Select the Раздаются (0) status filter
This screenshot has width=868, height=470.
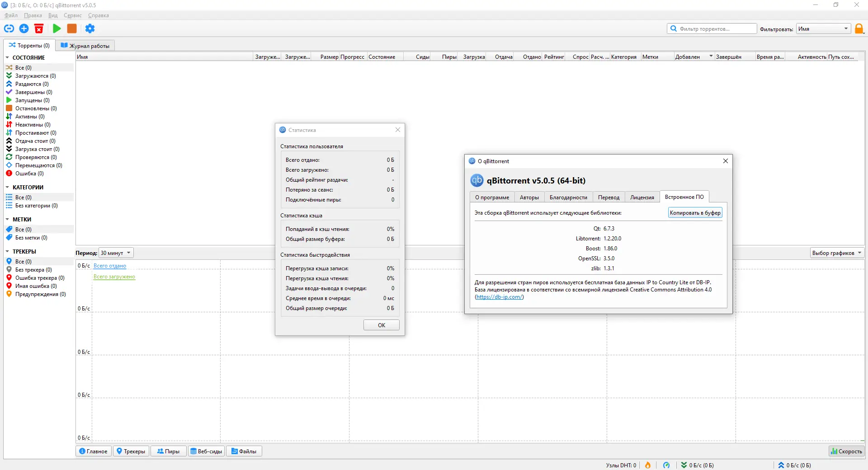(x=32, y=84)
